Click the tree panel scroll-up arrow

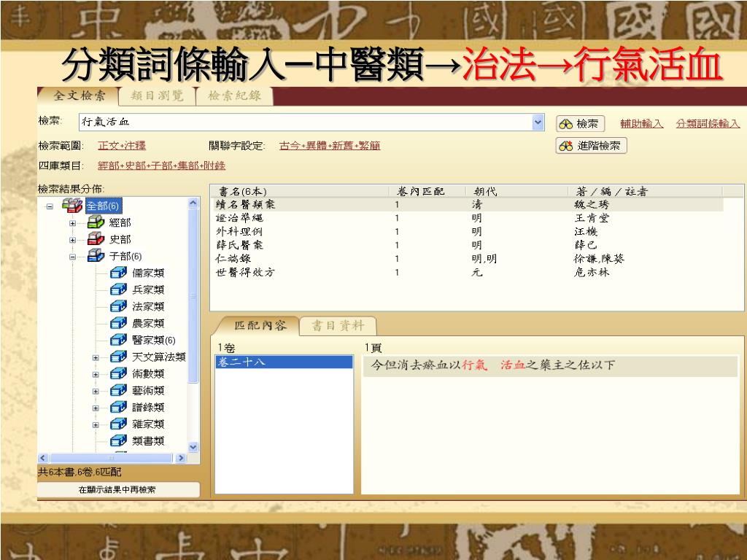[193, 203]
